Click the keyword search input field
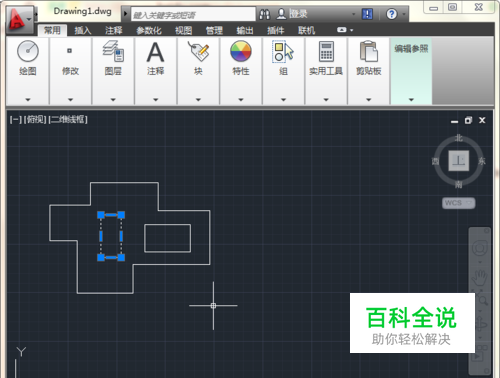This screenshot has height=378, width=500. tap(193, 15)
